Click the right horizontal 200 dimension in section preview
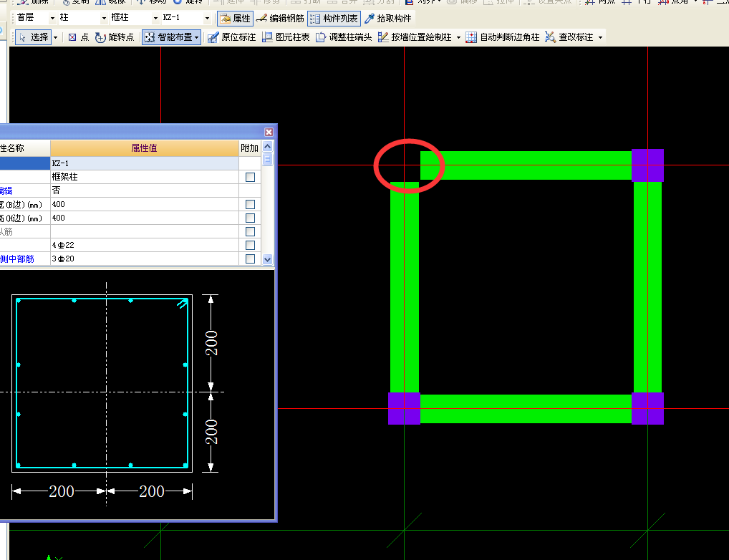This screenshot has height=560, width=729. click(152, 491)
